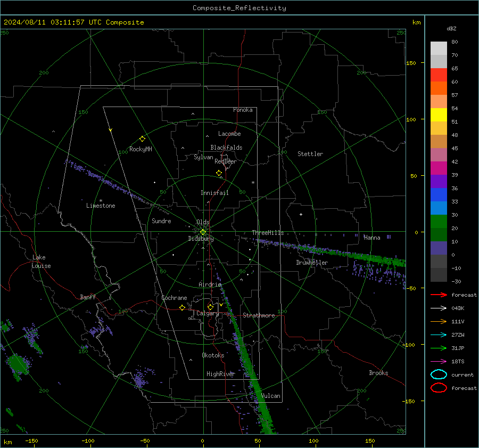Click the Calgary city label
479x448 pixels.
click(208, 313)
